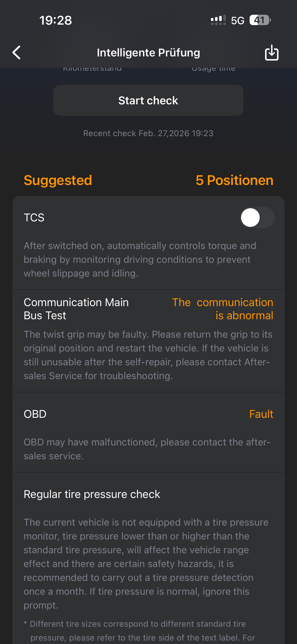297x644 pixels.
Task: Tap the cellular signal bars icon
Action: coord(218,20)
